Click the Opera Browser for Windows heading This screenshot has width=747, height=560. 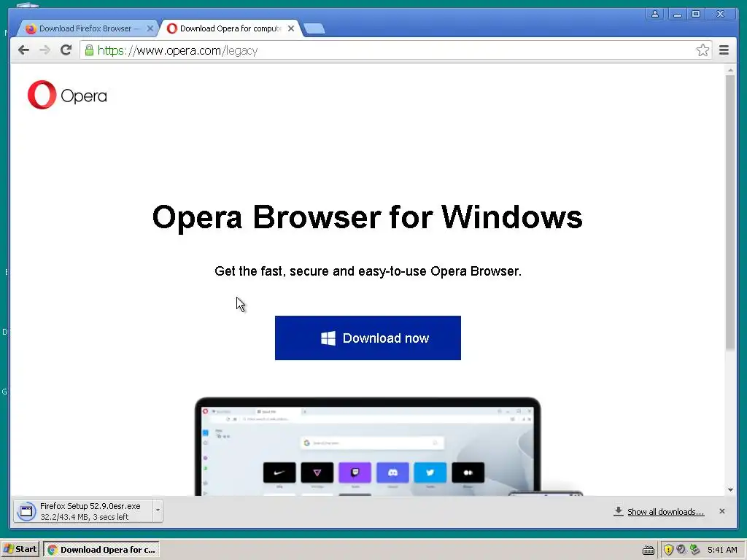click(368, 217)
